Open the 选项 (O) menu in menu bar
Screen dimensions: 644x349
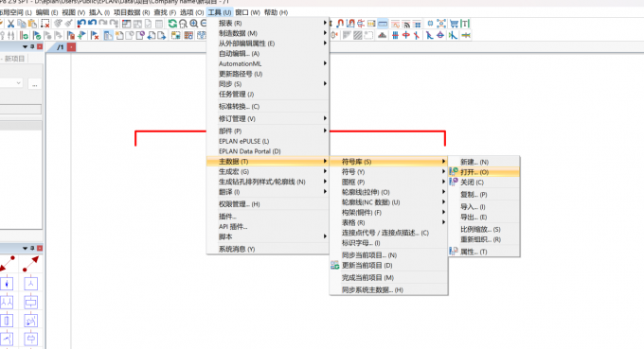(192, 12)
